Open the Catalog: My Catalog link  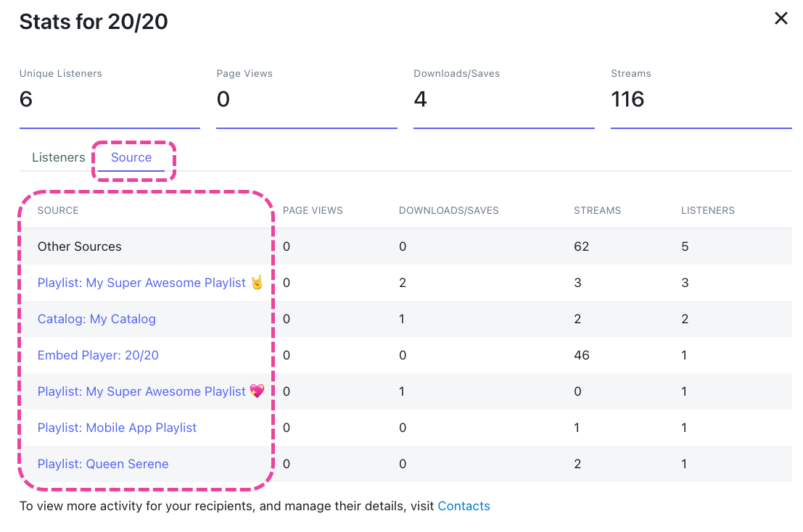[x=96, y=319]
